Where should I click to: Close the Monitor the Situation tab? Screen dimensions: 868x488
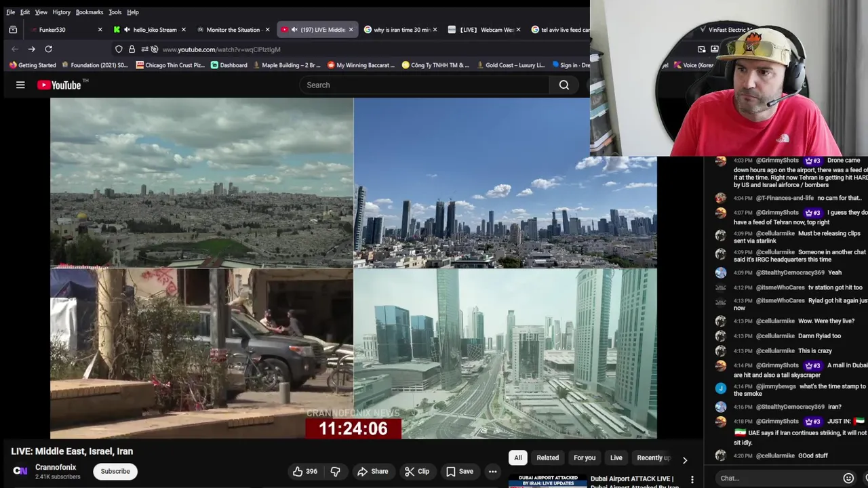click(267, 30)
